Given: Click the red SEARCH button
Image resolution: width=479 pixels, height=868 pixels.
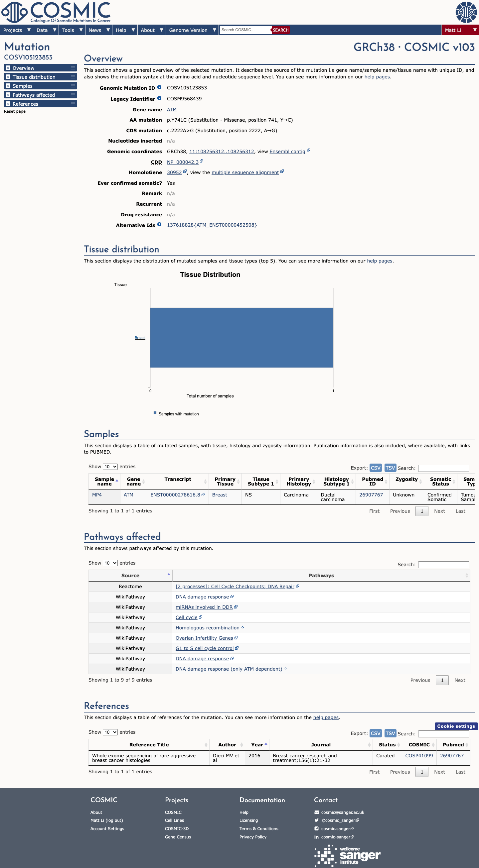Looking at the screenshot, I should tap(281, 30).
